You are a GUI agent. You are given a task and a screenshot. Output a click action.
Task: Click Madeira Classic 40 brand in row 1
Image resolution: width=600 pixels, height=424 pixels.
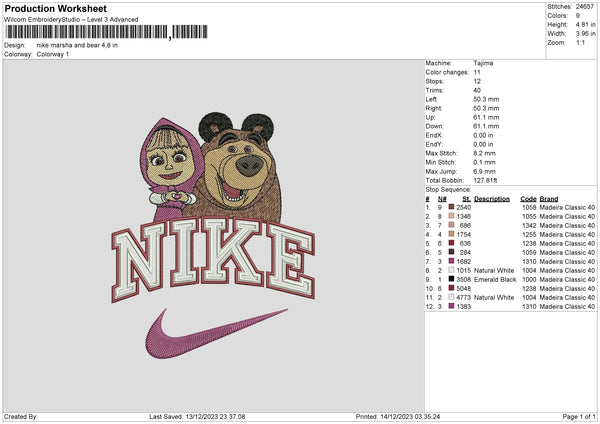(x=567, y=207)
